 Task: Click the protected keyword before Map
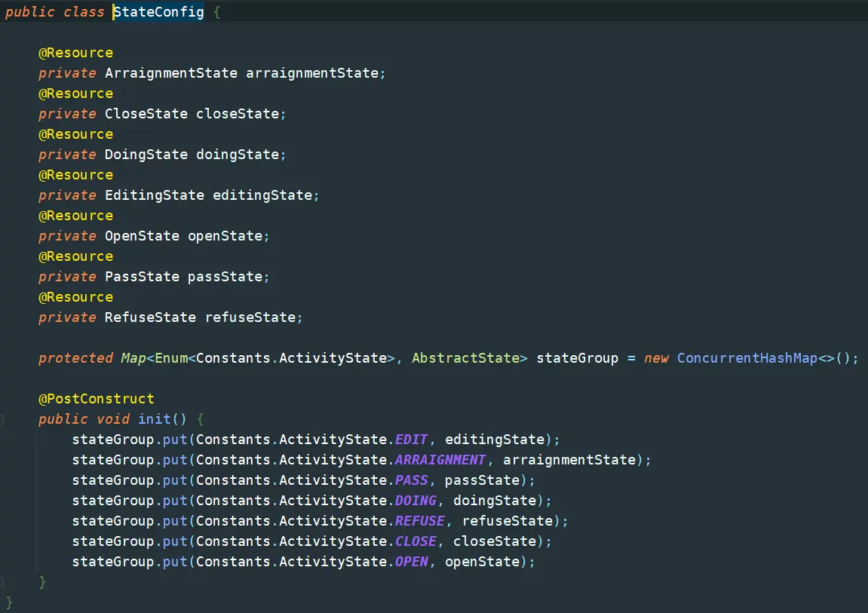pos(75,358)
